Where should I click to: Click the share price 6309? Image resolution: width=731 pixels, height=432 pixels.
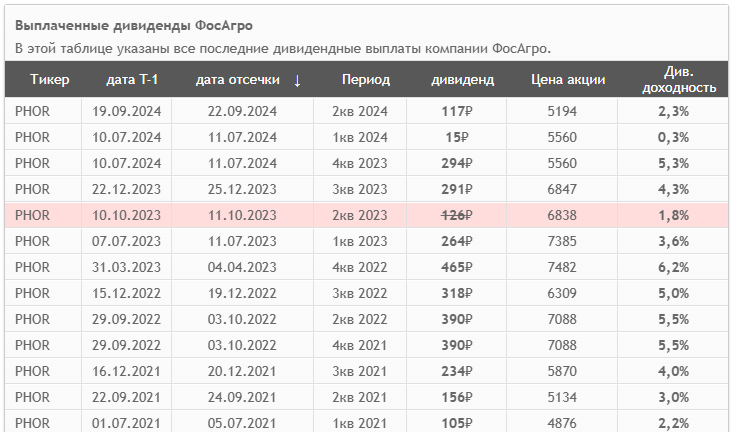coord(562,294)
